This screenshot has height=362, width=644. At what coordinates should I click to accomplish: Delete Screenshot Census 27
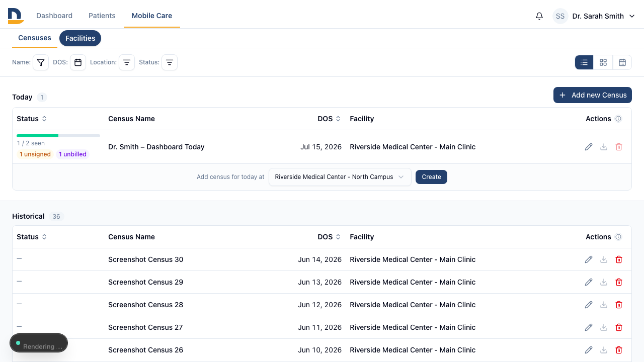[619, 327]
